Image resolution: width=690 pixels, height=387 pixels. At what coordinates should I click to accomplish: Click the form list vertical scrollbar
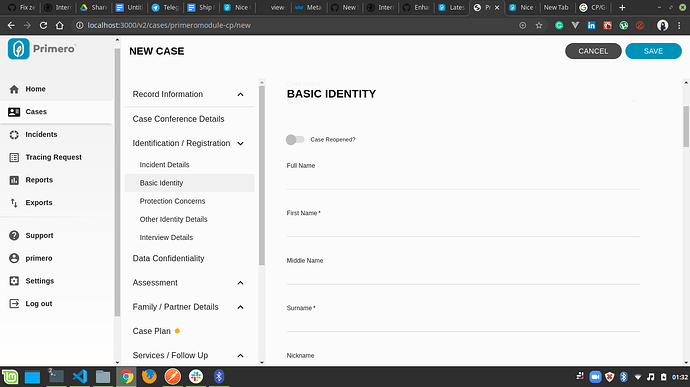click(262, 176)
